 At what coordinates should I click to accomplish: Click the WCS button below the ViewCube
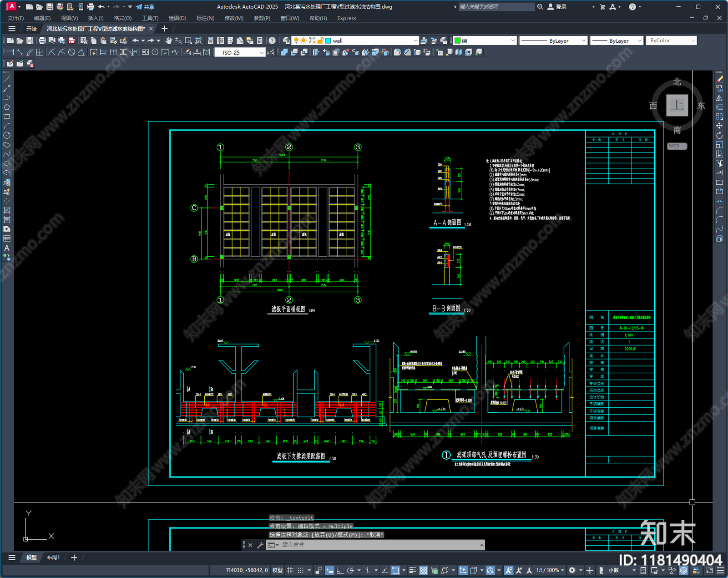[x=677, y=146]
